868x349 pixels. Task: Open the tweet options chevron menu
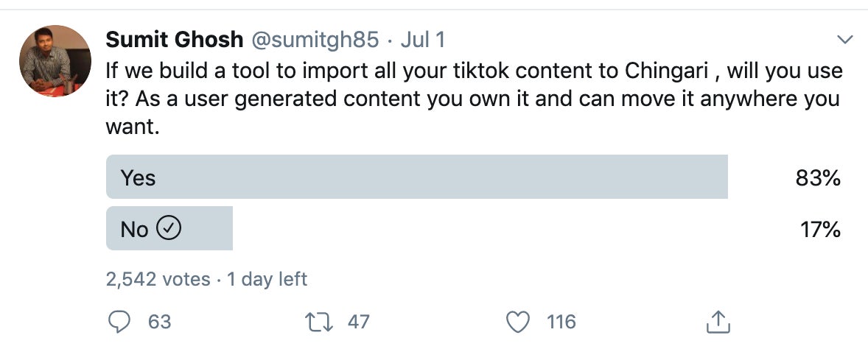click(844, 39)
